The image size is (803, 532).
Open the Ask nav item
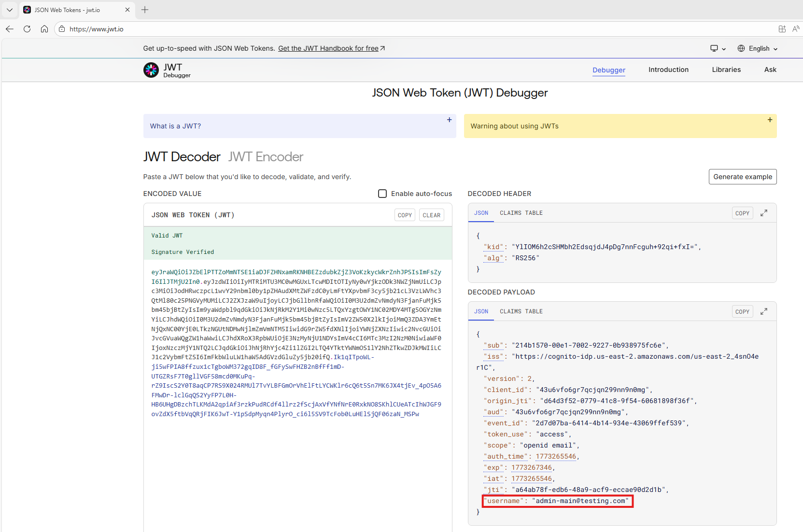click(770, 70)
